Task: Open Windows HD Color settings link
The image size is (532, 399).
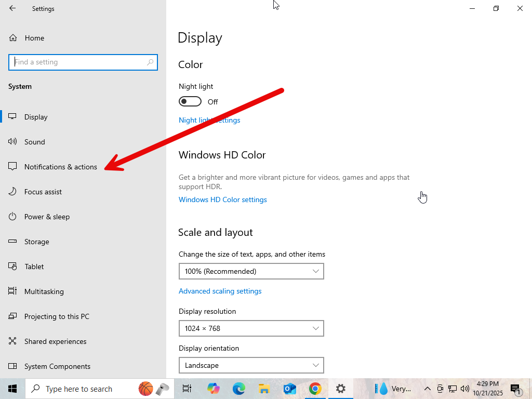Action: pyautogui.click(x=222, y=199)
